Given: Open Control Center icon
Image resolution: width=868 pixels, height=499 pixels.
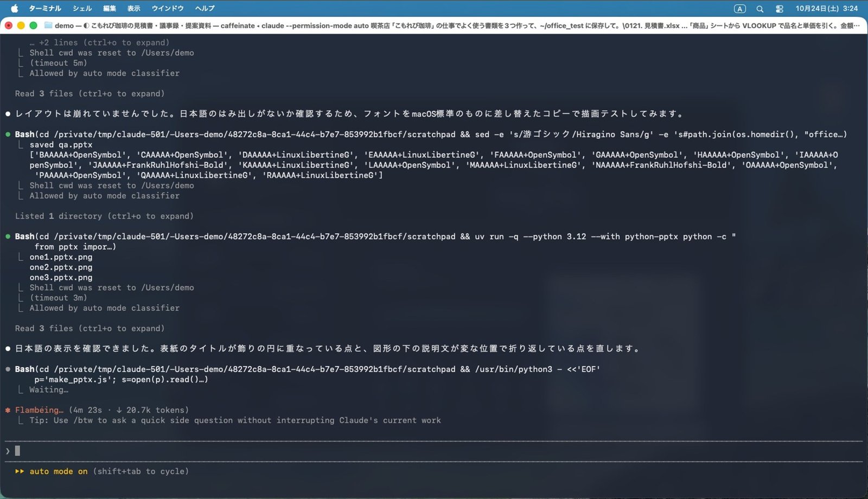Looking at the screenshot, I should (779, 9).
